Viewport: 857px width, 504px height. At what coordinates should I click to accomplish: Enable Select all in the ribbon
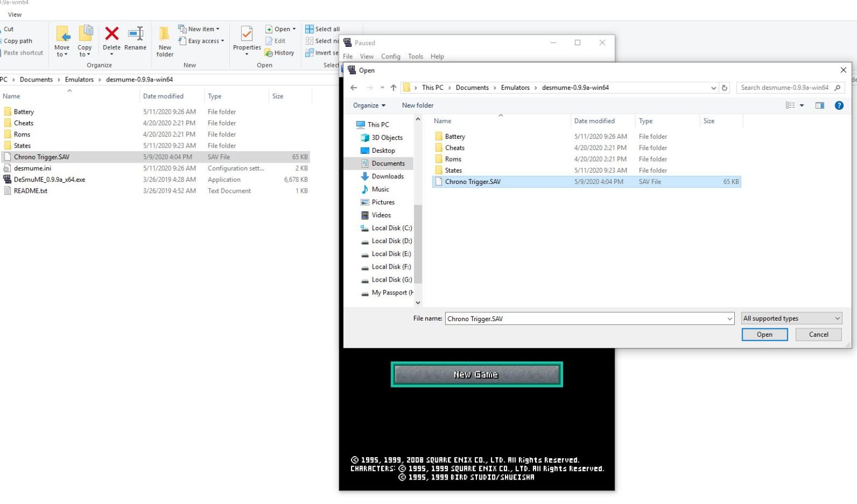click(323, 28)
